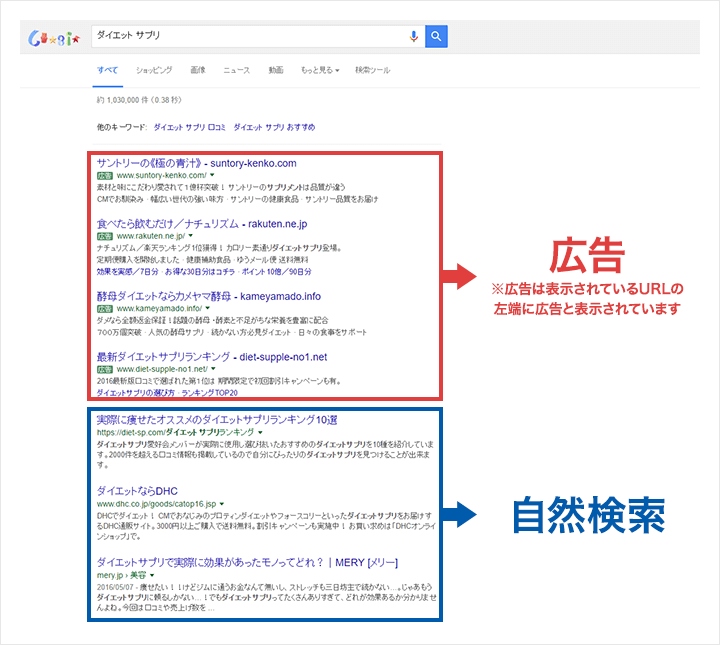The image size is (720, 645).
Task: Select the すべて tab
Action: coord(107,70)
